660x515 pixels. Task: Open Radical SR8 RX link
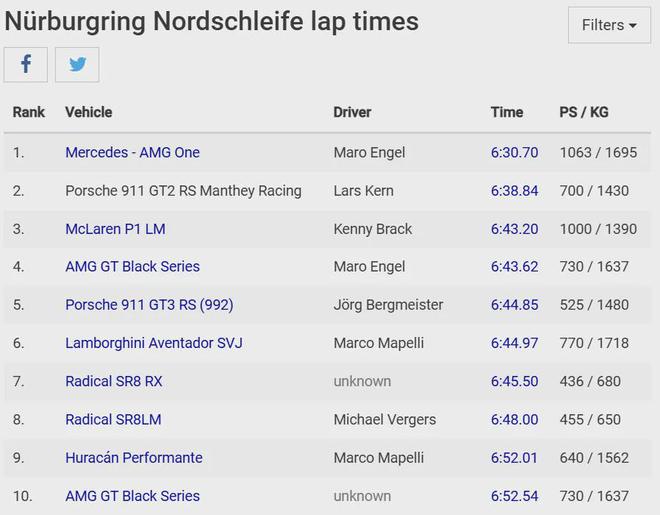coord(114,381)
